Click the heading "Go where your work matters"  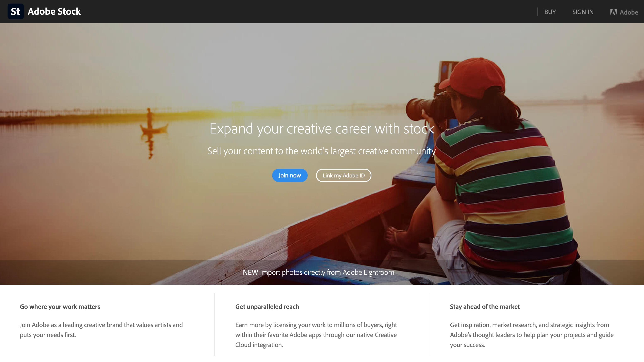60,307
